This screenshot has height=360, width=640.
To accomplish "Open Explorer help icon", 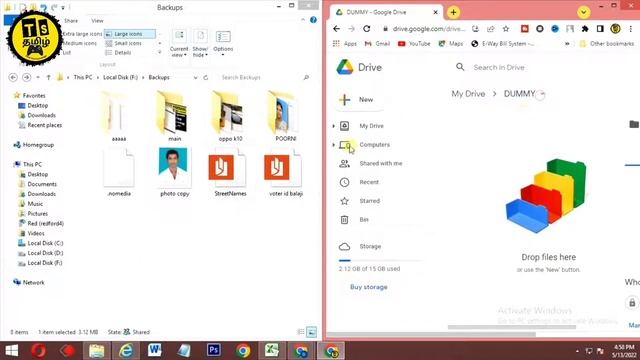I will [x=313, y=20].
